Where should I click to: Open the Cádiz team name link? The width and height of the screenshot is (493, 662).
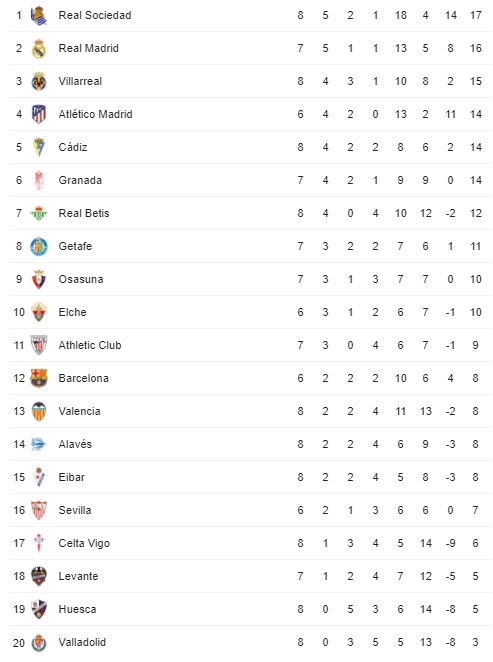pyautogui.click(x=73, y=147)
